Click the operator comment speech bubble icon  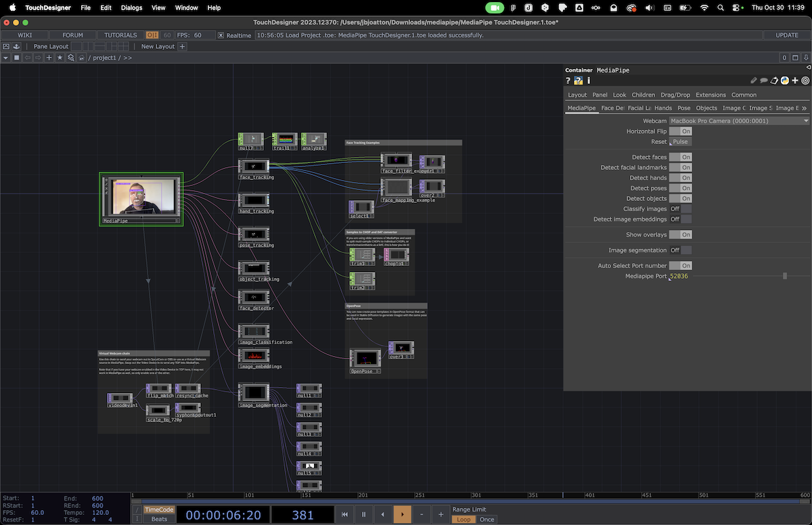pos(764,81)
